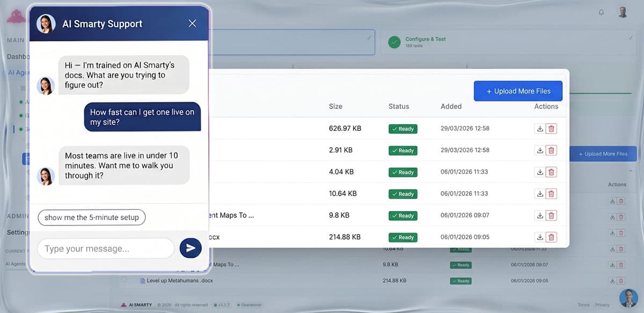644x313 pixels.
Task: Delete 214.88 KB file in background table
Action: point(621,281)
